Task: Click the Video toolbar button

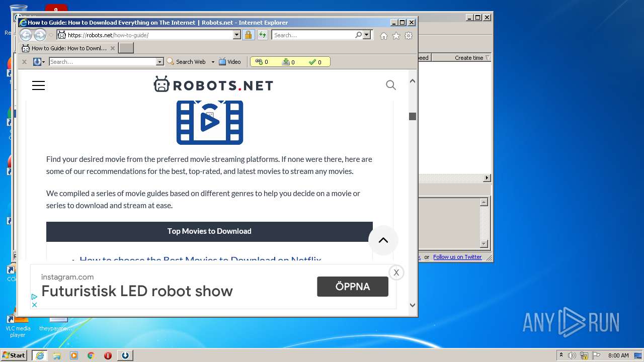Action: point(230,62)
